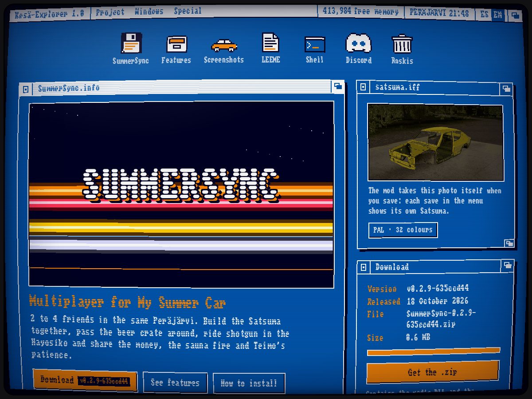The height and width of the screenshot is (399, 532).
Task: Click the PAL · 32 colours badge
Action: 403,230
